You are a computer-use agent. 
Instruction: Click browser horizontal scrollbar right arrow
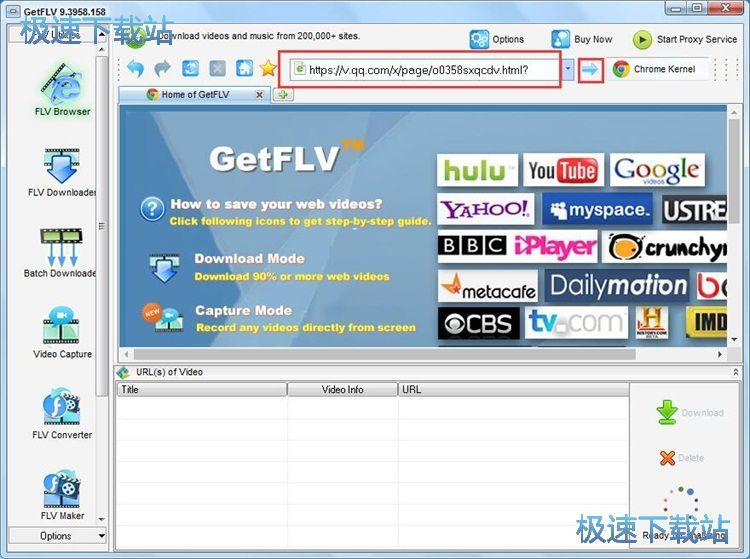pyautogui.click(x=720, y=354)
